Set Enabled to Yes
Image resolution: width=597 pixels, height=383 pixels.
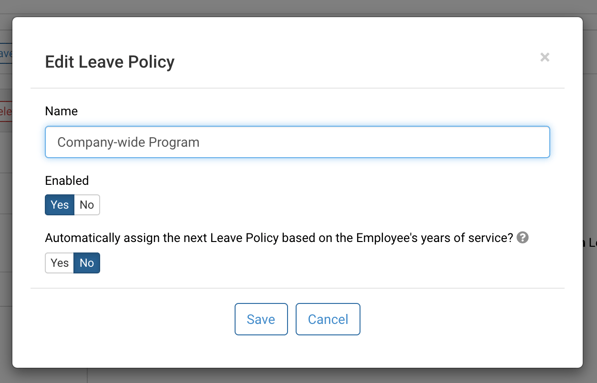pyautogui.click(x=59, y=205)
